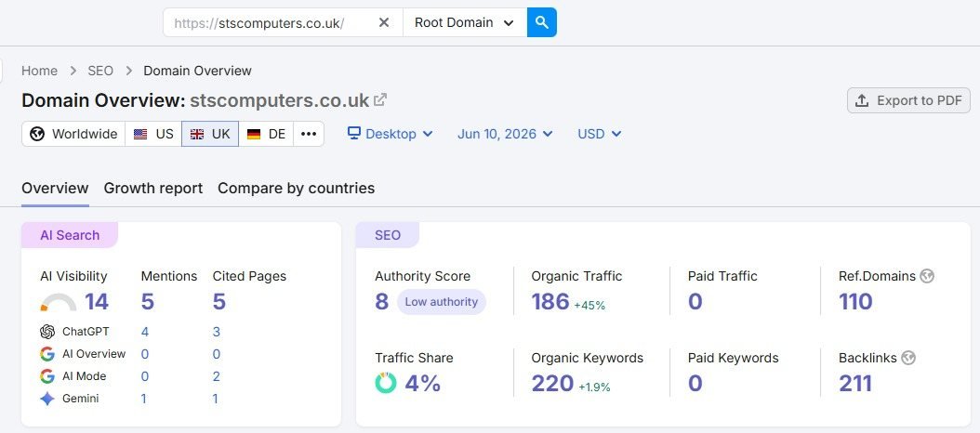Screen dimensions: 980x433
Task: Click Export to PDF button
Action: (908, 100)
